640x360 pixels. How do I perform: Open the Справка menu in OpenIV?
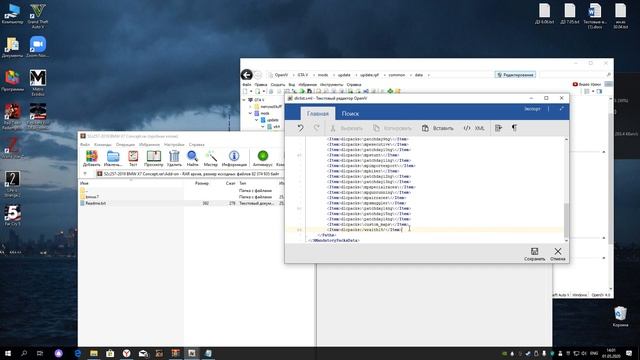tap(354, 84)
